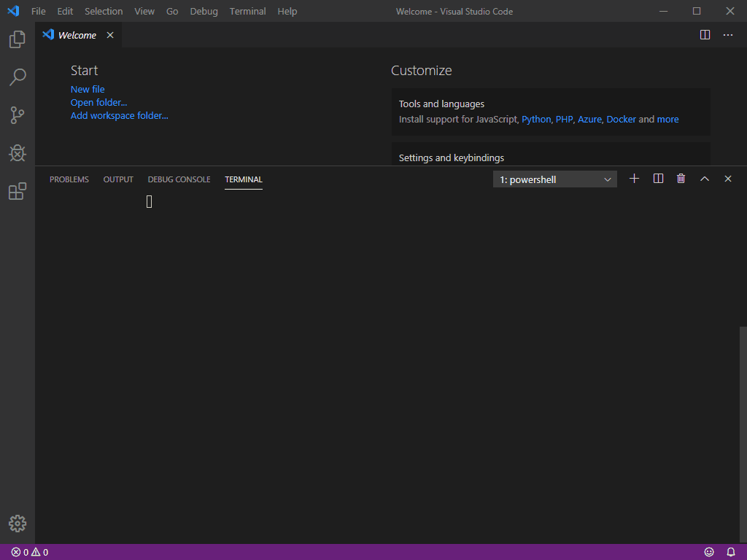Open the Search view in activity bar
This screenshot has width=747, height=560.
(18, 77)
